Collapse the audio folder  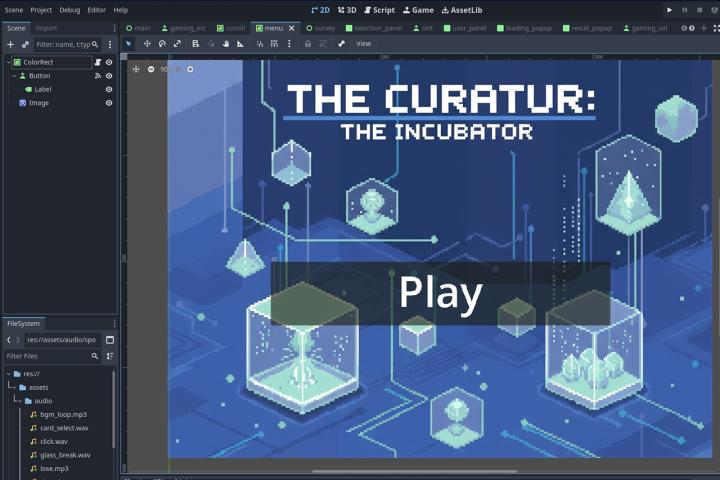20,401
